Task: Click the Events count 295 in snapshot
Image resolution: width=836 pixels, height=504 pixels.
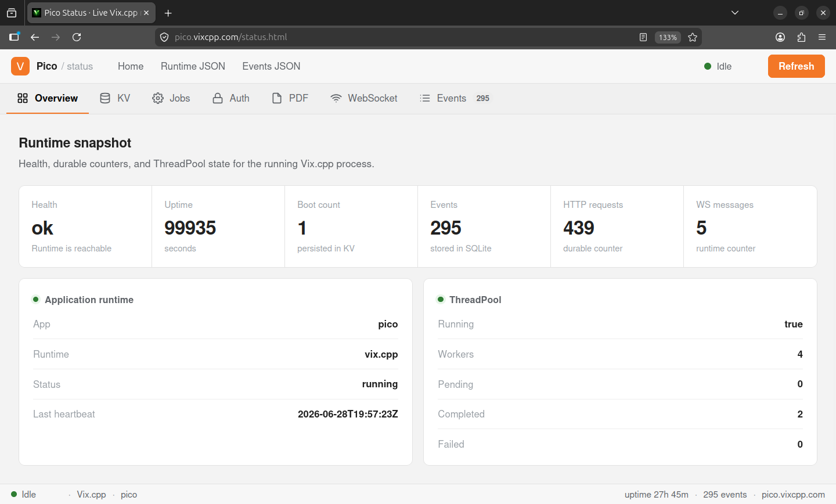Action: pos(446,228)
